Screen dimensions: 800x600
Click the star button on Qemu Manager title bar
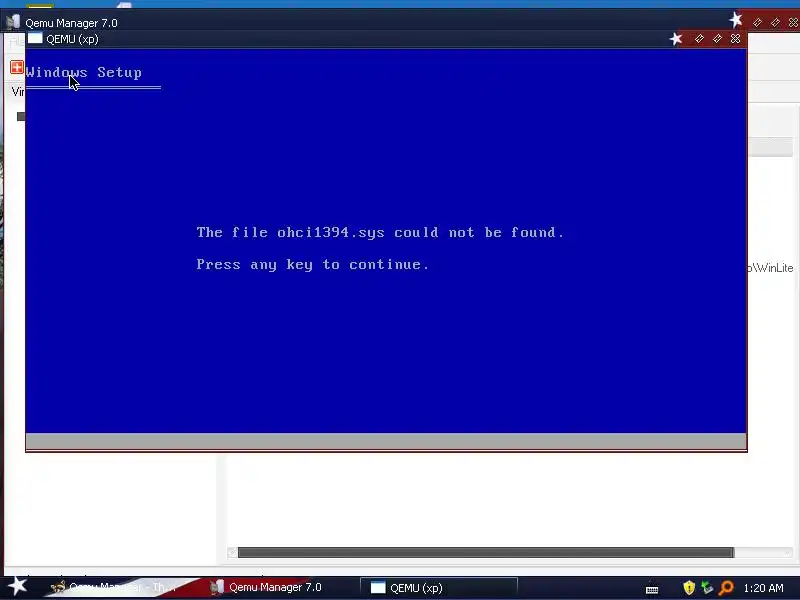(x=736, y=20)
